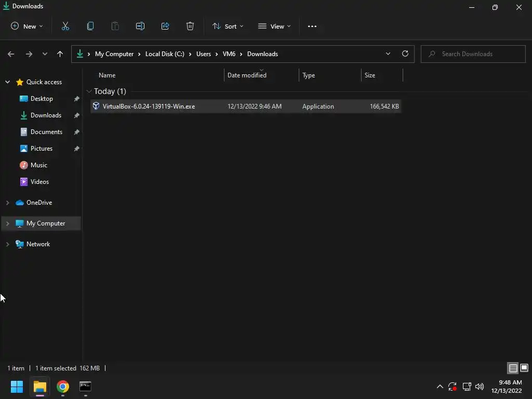Screen dimensions: 532x399
Task: Click pin icon next to Documents
Action: pyautogui.click(x=77, y=132)
